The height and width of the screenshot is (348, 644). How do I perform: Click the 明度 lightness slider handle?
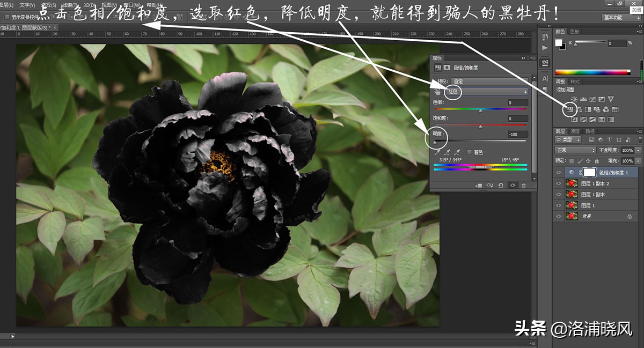tap(435, 143)
